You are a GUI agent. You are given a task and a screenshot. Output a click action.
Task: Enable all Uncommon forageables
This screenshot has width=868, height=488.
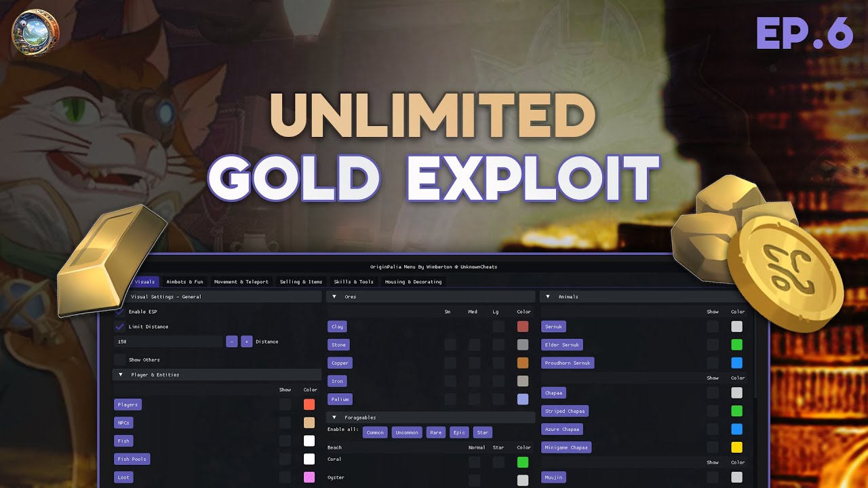pyautogui.click(x=407, y=432)
